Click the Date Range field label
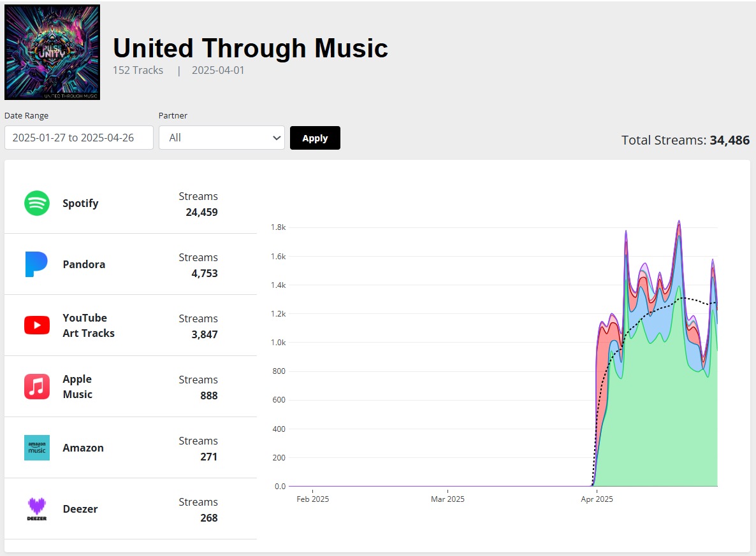This screenshot has height=556, width=756. coord(27,116)
